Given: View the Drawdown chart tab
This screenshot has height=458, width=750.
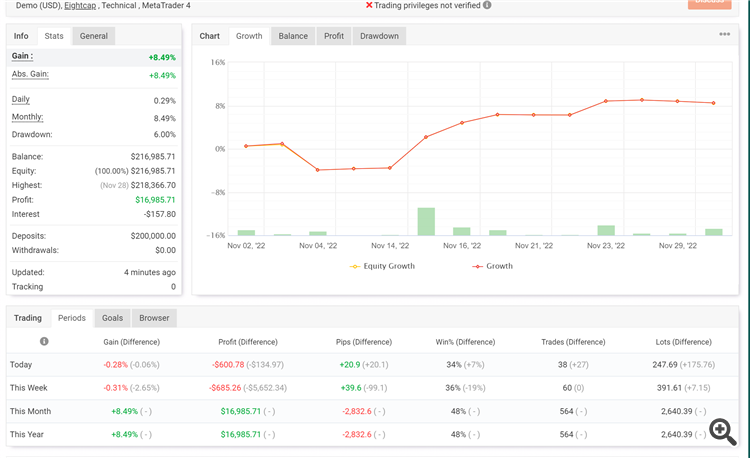Looking at the screenshot, I should pyautogui.click(x=379, y=36).
